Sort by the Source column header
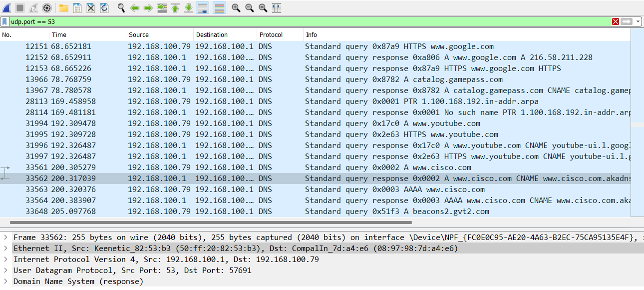Screen dimensions: 644x290 [x=160, y=35]
